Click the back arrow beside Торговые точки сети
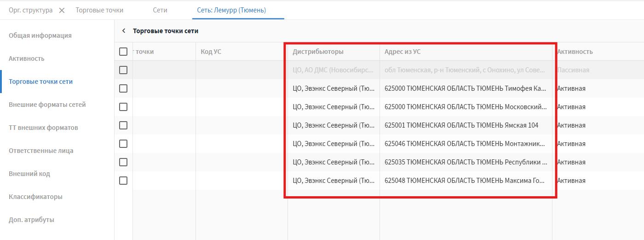 click(124, 31)
